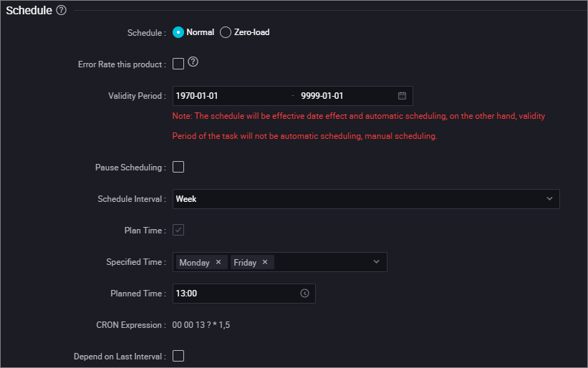Expand the Schedule Interval Week dropdown
The image size is (588, 368).
(366, 199)
